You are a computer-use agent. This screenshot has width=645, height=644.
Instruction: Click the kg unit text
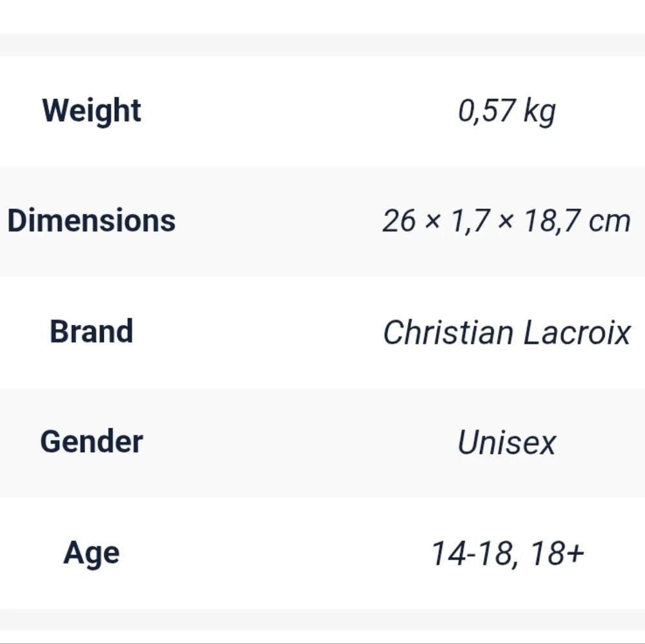[540, 112]
